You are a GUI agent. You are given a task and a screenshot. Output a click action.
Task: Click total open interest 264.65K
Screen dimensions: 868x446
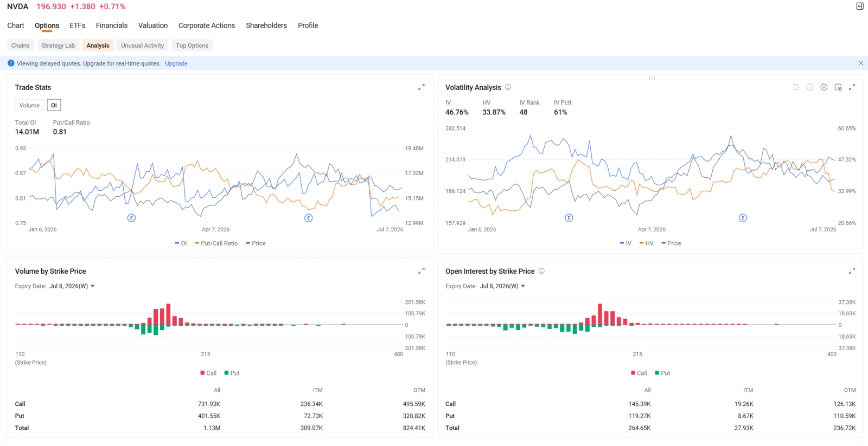point(640,428)
